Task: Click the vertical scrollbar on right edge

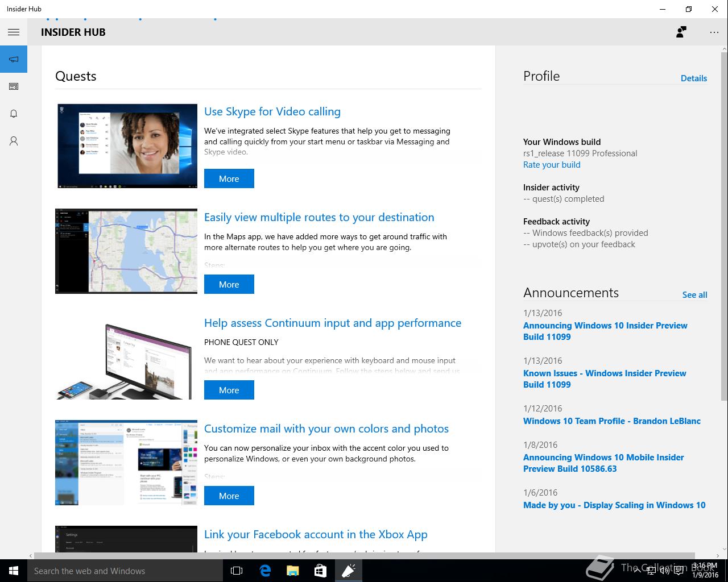Action: click(x=724, y=227)
